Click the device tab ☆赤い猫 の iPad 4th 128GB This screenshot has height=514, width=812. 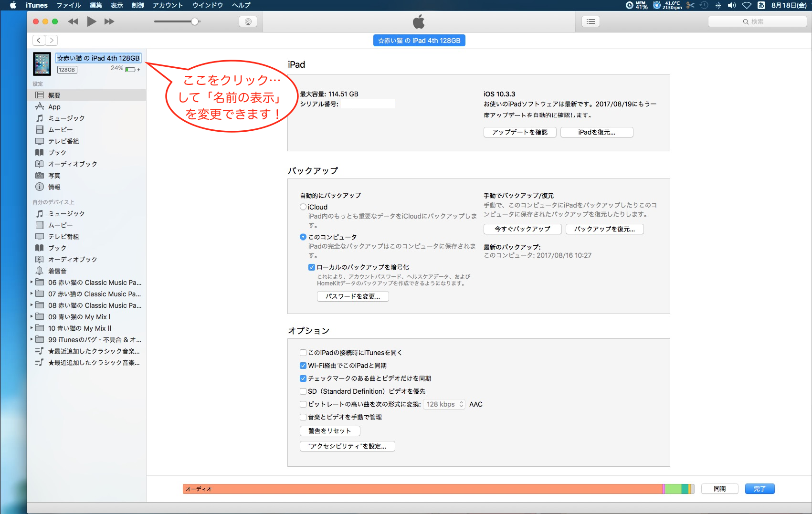point(419,41)
